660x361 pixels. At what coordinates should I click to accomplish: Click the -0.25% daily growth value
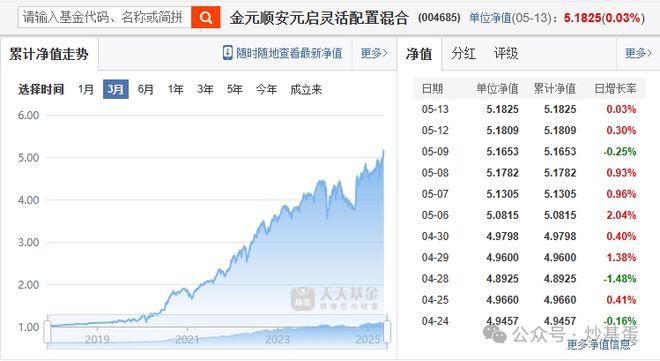620,151
